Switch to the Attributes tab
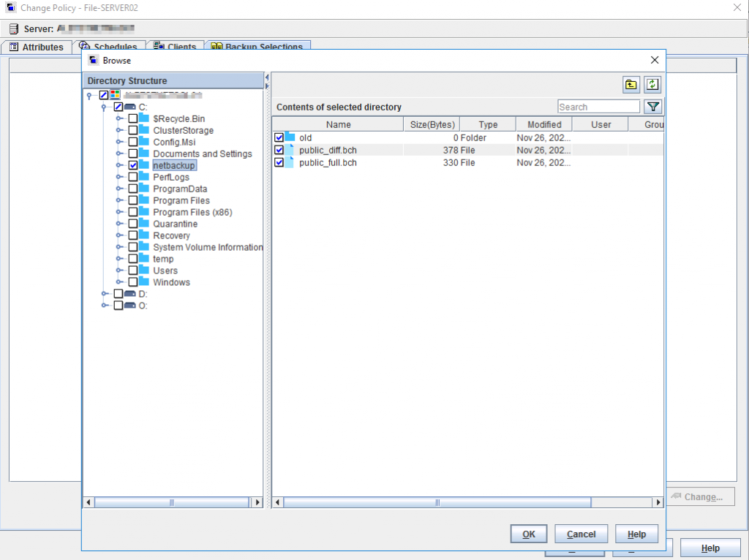The height and width of the screenshot is (560, 749). (37, 48)
